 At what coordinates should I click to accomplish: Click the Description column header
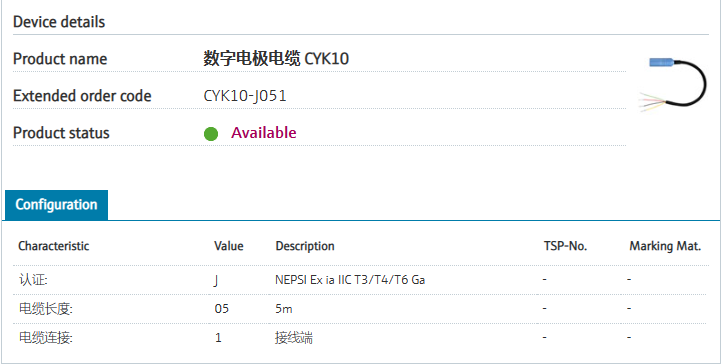coord(305,246)
